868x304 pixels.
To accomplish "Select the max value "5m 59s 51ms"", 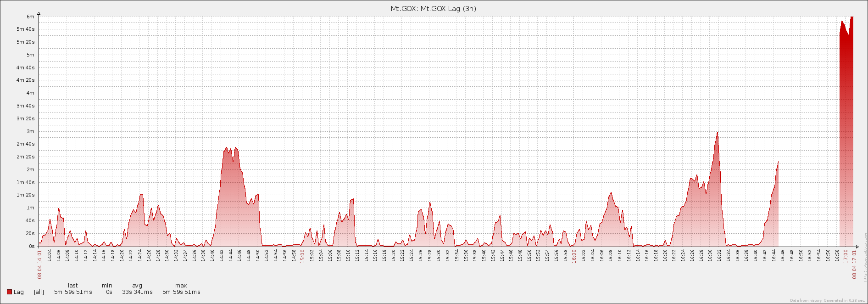I will [181, 292].
